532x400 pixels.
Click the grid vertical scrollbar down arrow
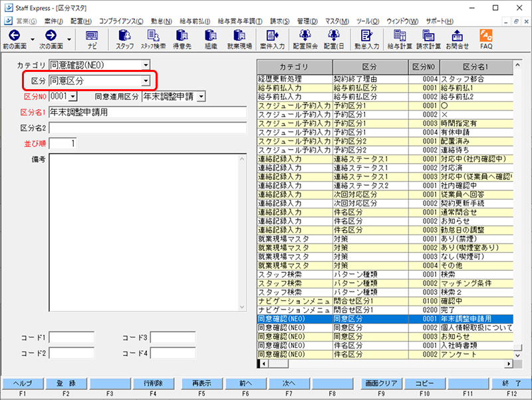pos(517,355)
